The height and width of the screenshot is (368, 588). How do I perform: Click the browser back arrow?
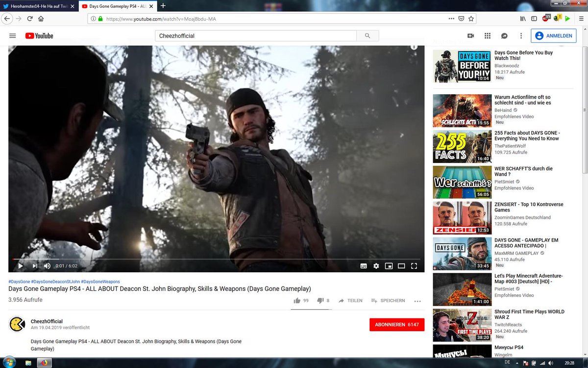(7, 19)
